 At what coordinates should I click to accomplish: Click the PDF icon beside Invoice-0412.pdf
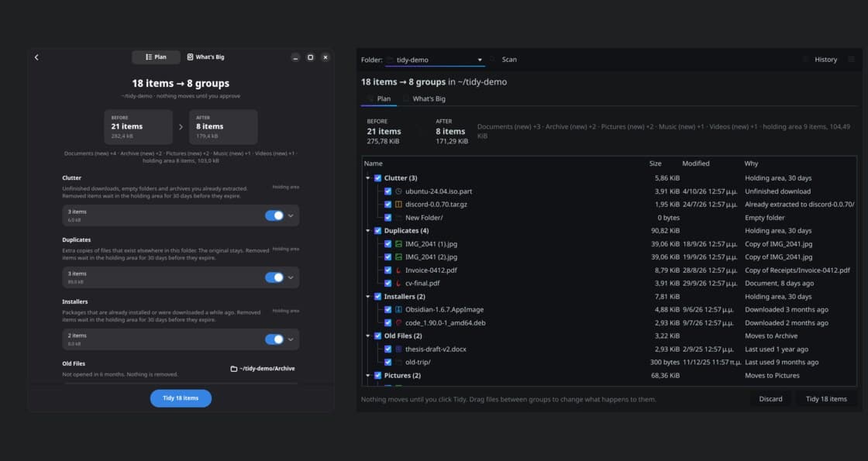coord(398,270)
